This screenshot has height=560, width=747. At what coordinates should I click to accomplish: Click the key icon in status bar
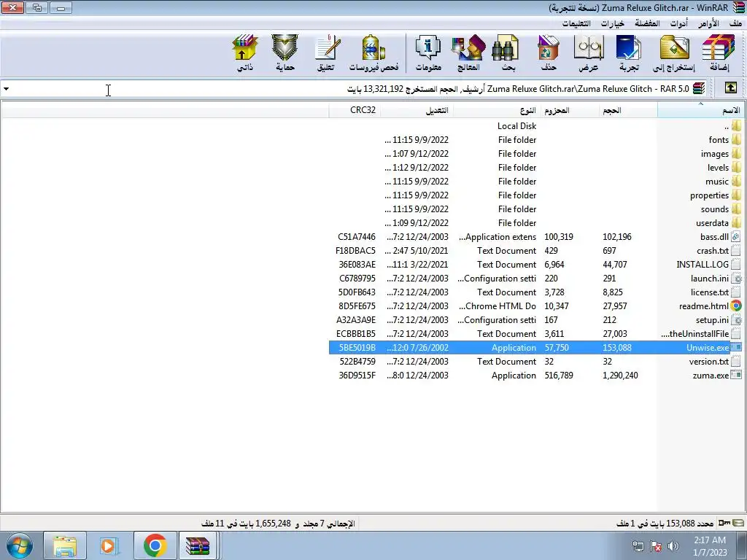click(x=724, y=523)
